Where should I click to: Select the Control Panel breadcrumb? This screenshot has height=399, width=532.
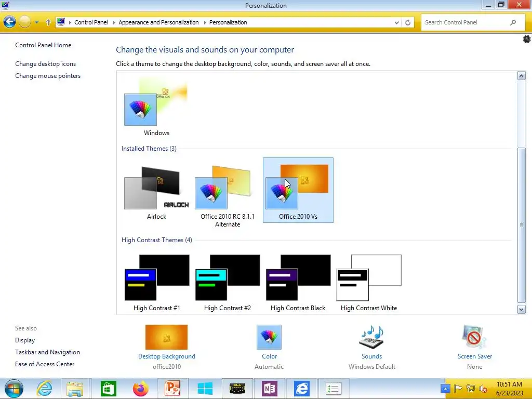pos(91,22)
